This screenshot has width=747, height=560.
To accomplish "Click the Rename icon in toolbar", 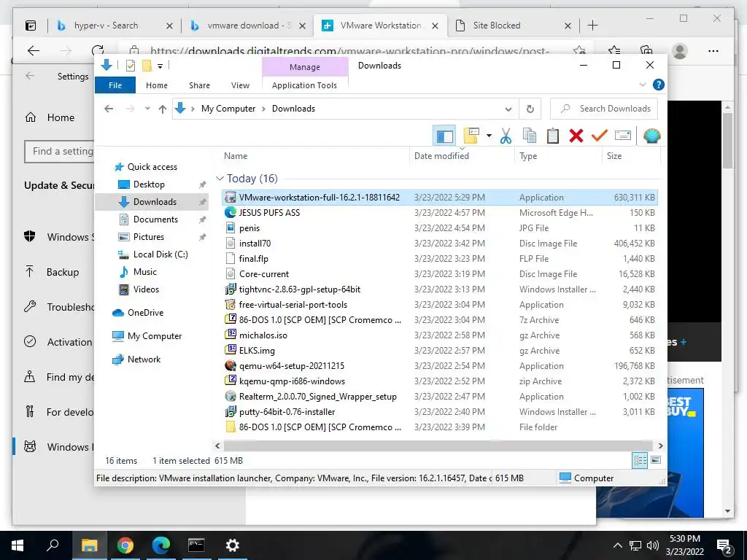I will coord(623,136).
